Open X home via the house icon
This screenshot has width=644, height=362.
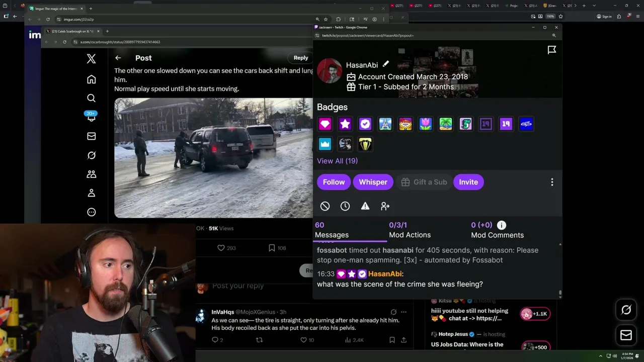pos(91,79)
